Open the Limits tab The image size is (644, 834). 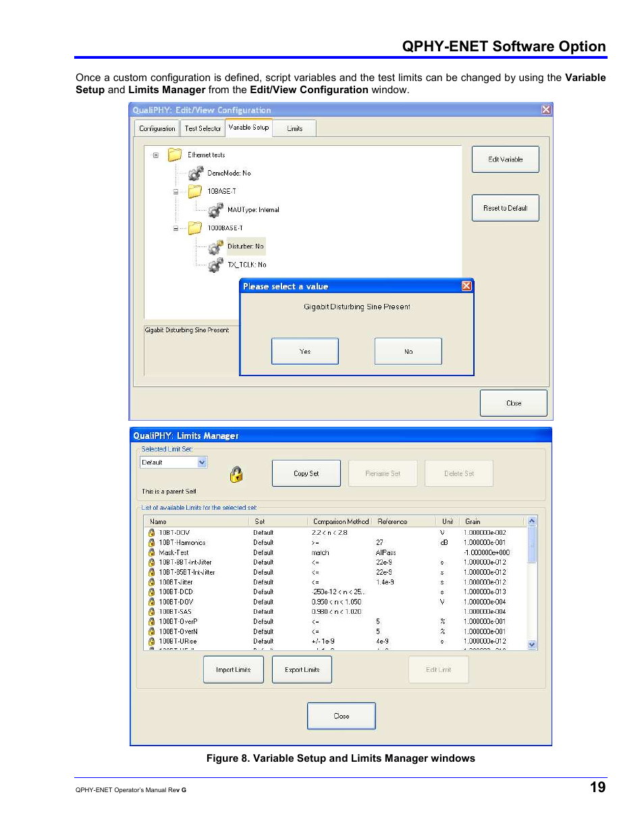click(x=294, y=128)
